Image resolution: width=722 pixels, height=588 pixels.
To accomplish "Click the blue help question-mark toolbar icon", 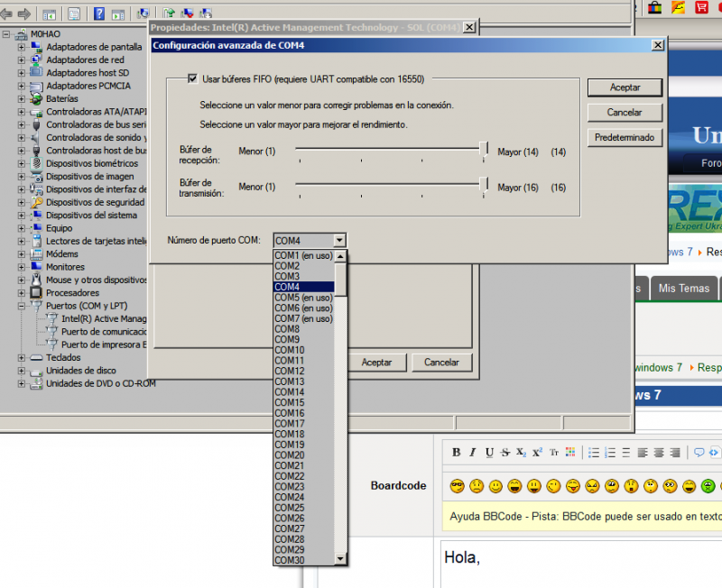I will click(x=99, y=14).
